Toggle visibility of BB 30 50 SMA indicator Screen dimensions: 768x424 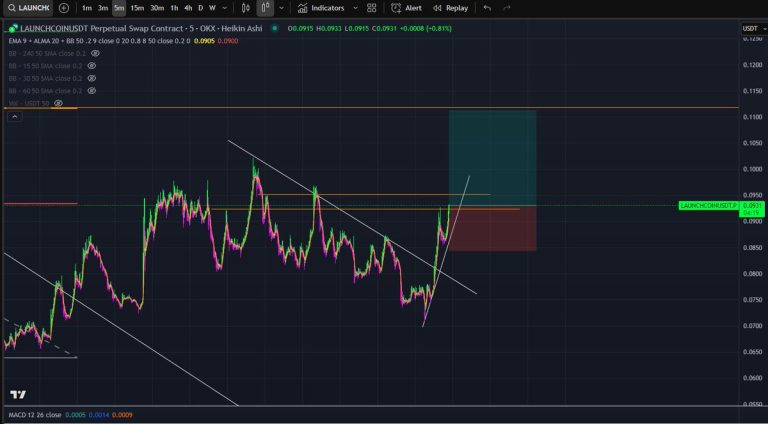point(92,78)
